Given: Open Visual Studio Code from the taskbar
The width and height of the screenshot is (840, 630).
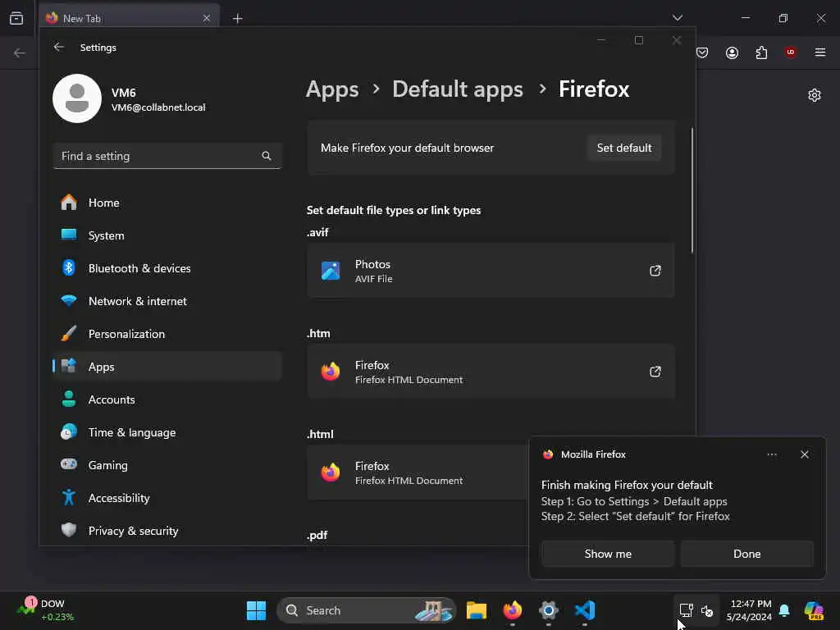Looking at the screenshot, I should 584,610.
